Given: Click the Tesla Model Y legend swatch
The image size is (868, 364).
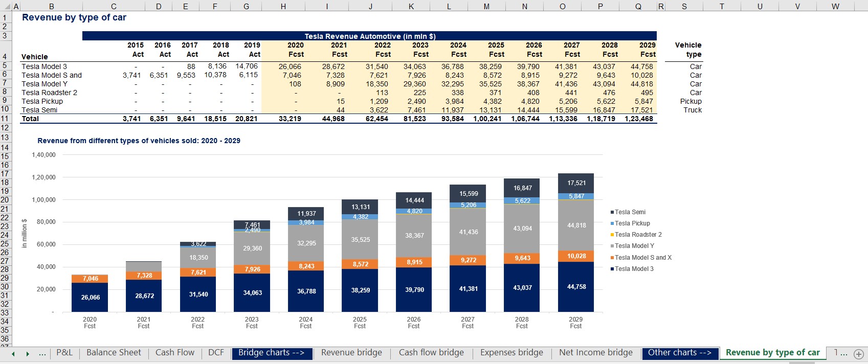Looking at the screenshot, I should tap(612, 246).
